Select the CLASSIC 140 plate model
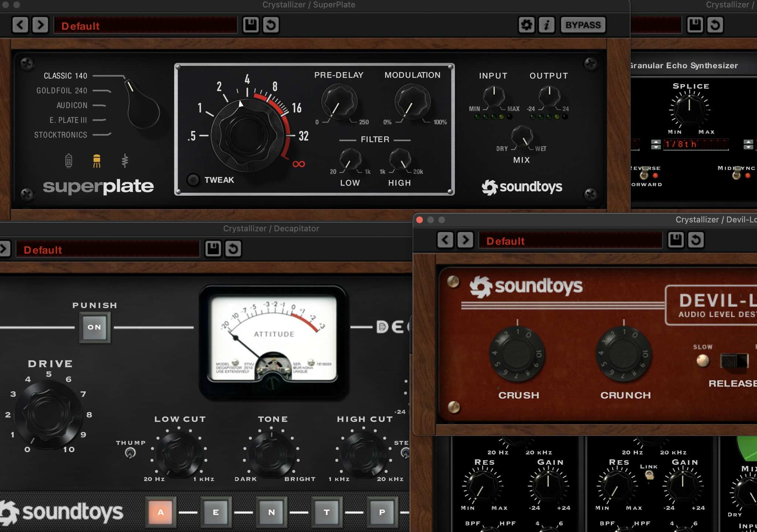 (x=65, y=76)
